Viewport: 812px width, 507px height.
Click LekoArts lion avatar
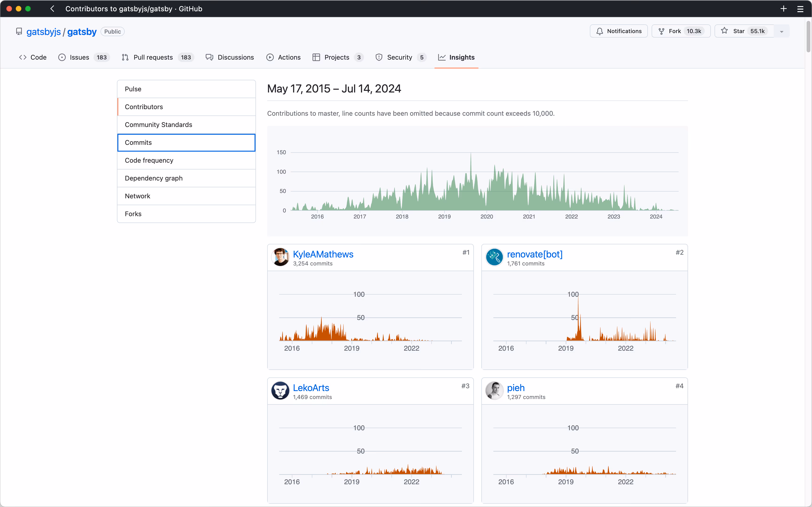pyautogui.click(x=280, y=391)
